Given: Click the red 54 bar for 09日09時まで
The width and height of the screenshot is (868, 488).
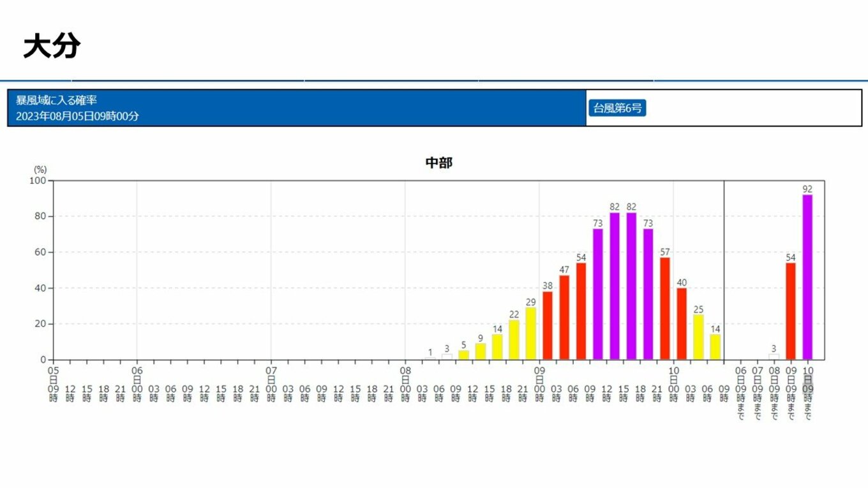Looking at the screenshot, I should click(x=791, y=311).
